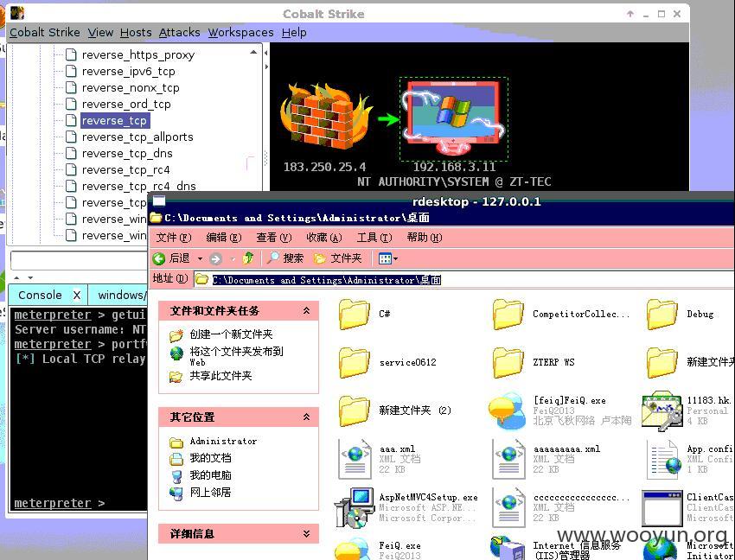This screenshot has height=560, width=735.
Task: Open the 工具(T) menu in explorer
Action: pos(374,238)
